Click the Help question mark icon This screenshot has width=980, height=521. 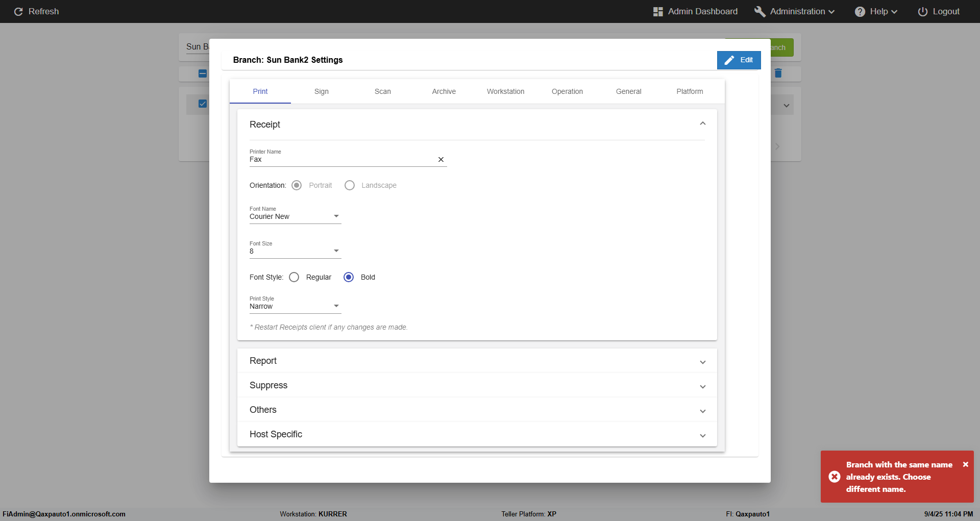pyautogui.click(x=860, y=12)
